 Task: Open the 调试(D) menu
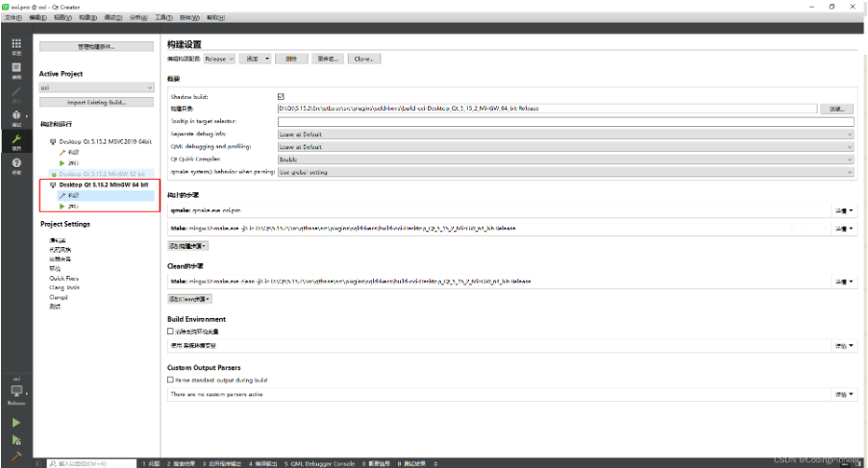coord(112,17)
